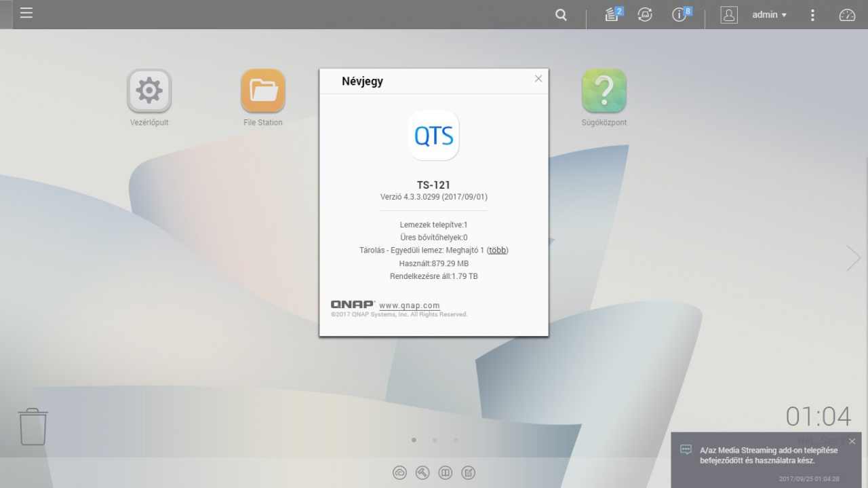Open background tasks icon with badge 2
868x488 pixels.
(614, 14)
